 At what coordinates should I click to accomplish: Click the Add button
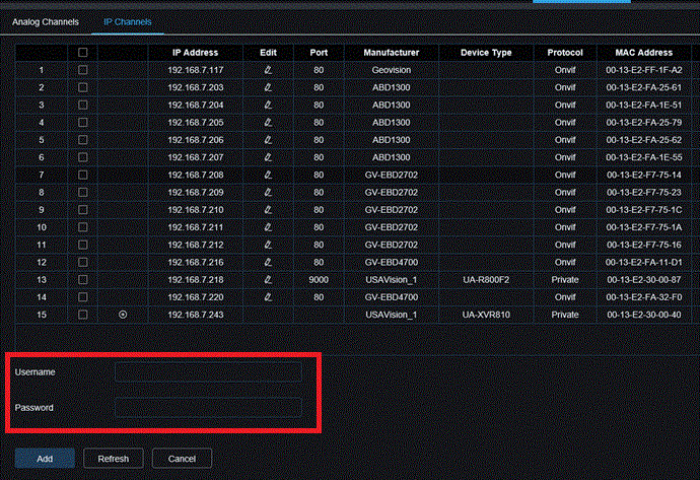coord(45,459)
